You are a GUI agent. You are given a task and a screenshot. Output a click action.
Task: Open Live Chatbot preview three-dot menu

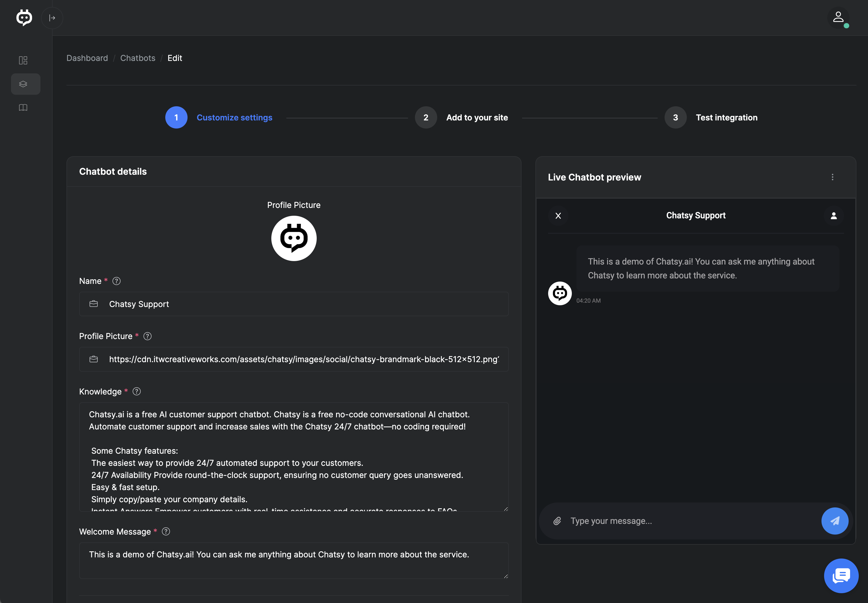832,177
